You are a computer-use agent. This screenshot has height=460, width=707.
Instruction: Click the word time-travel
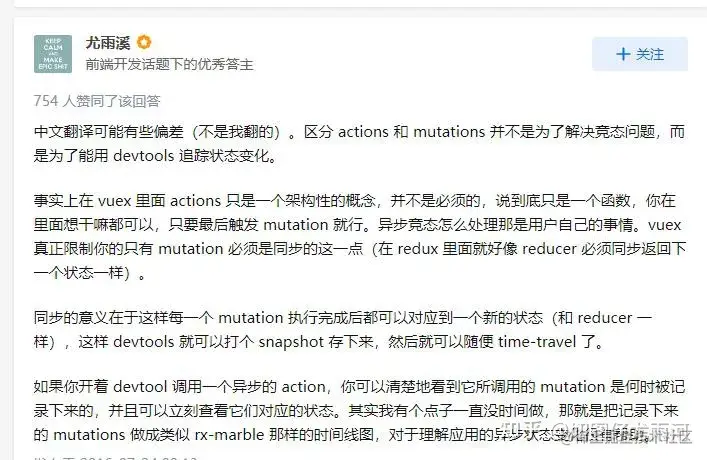tap(537, 342)
